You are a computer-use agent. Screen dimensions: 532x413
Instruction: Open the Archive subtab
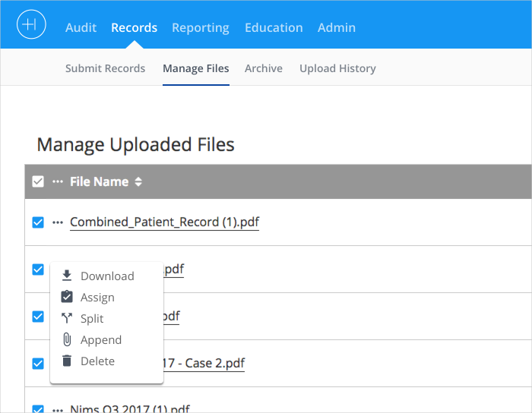[264, 68]
